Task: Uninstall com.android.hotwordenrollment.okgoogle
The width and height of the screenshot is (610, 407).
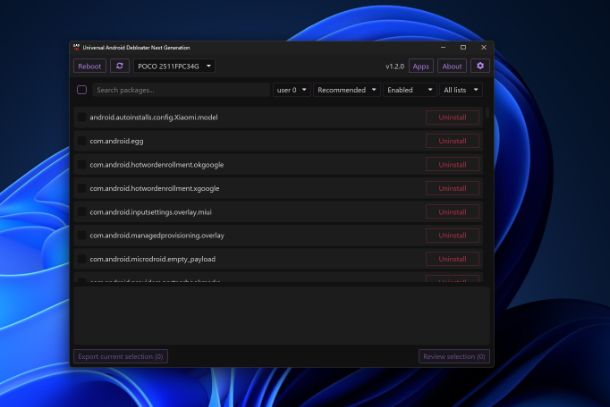Action: pyautogui.click(x=452, y=165)
